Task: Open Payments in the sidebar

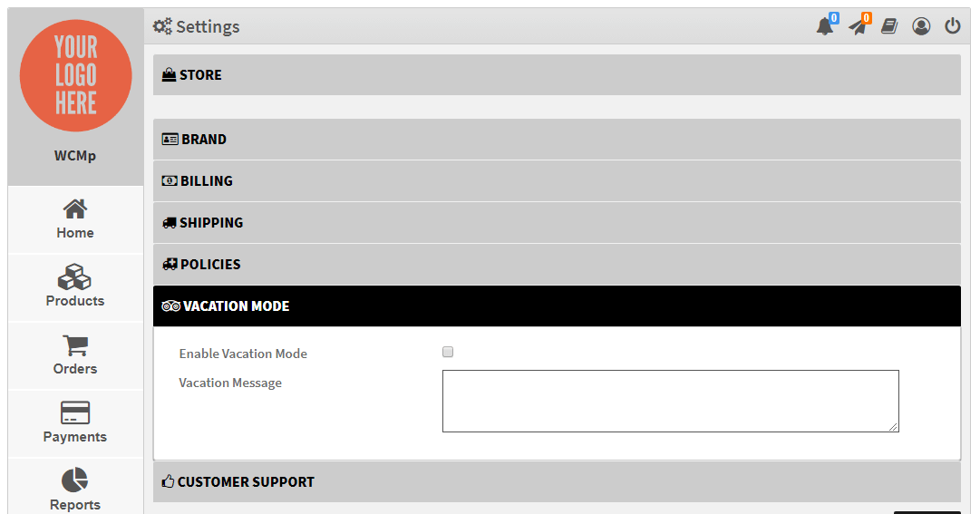Action: click(75, 423)
